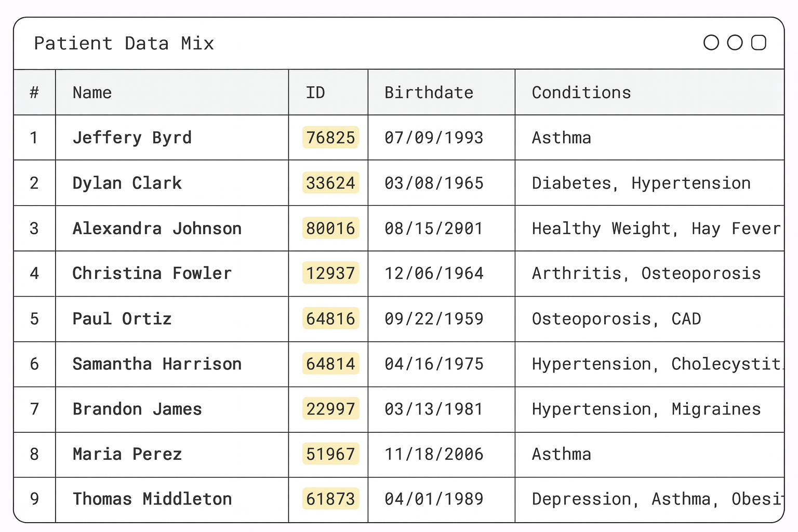
Task: Click the ID column header
Action: pos(315,92)
